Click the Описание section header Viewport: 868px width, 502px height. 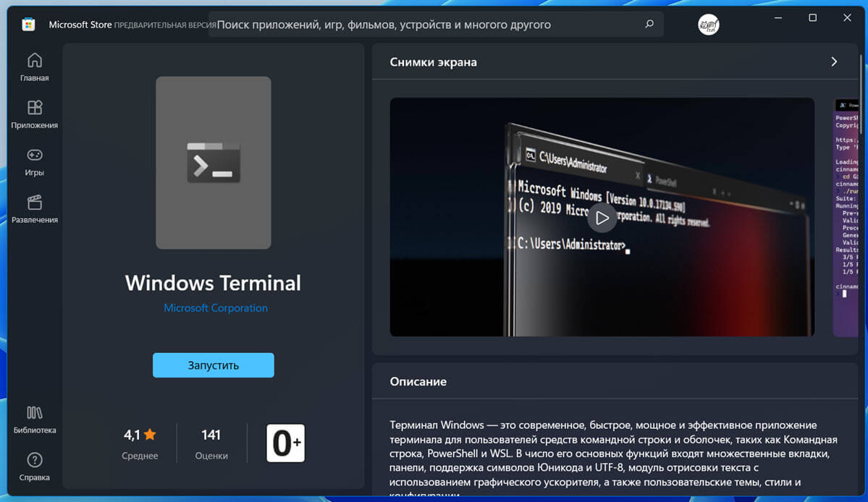click(418, 381)
